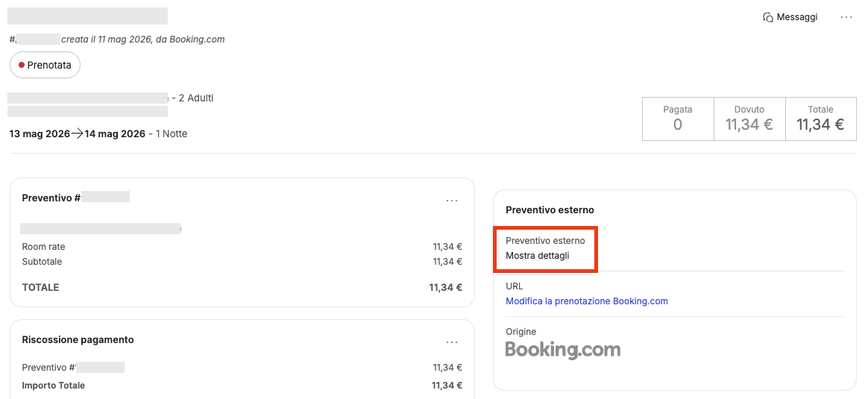
Task: Open the top-right reservation three-dot menu
Action: point(846,17)
